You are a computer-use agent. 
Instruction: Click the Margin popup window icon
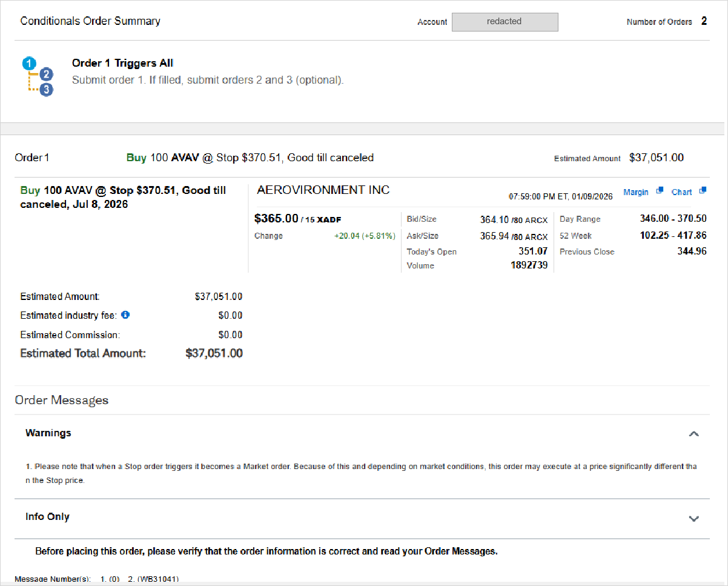tap(660, 191)
